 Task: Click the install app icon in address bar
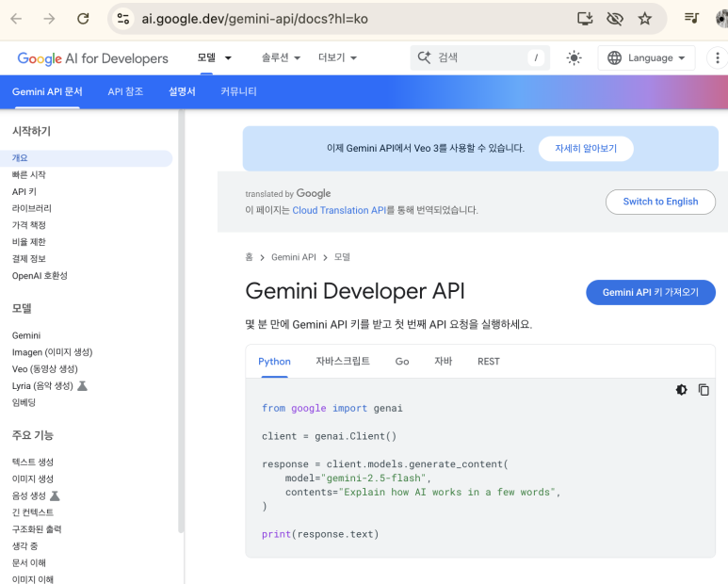pos(585,19)
